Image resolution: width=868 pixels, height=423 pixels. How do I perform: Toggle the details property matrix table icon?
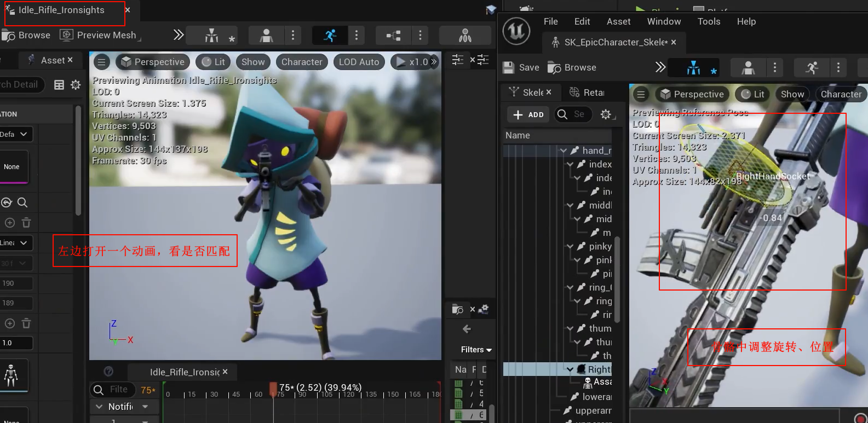pyautogui.click(x=59, y=85)
